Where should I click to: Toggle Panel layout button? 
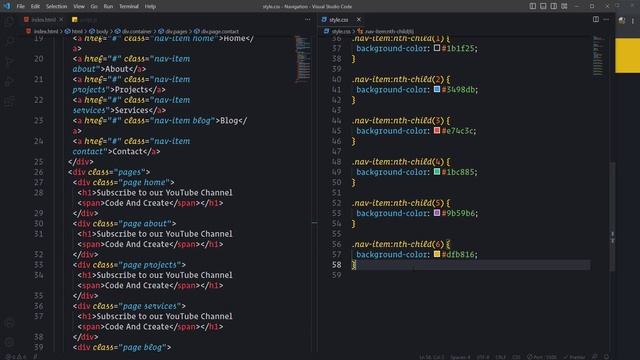(543, 6)
